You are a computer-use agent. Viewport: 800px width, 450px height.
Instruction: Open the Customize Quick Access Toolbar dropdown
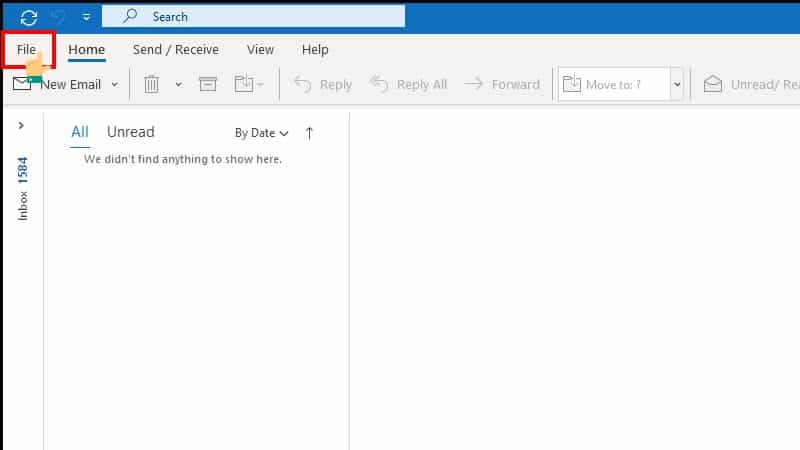tap(86, 17)
